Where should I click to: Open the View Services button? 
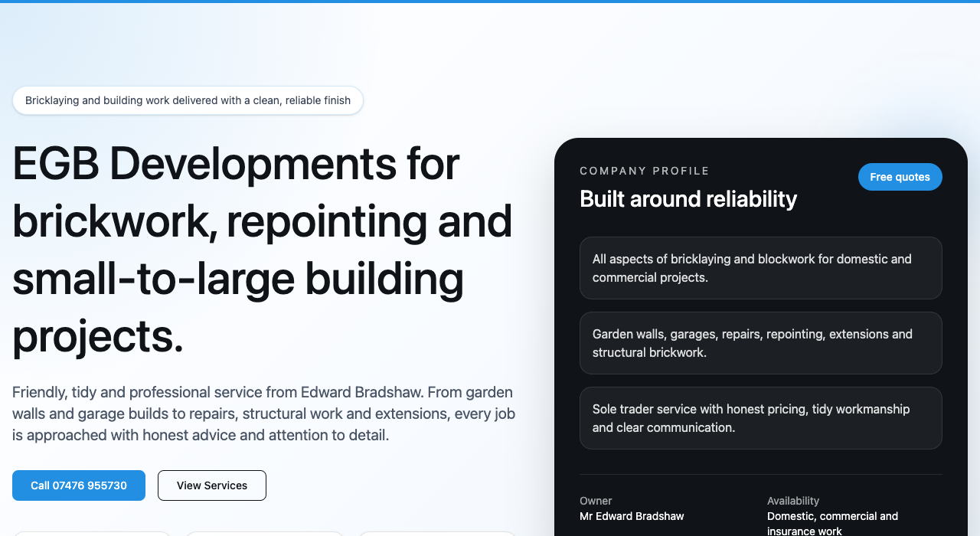pos(212,485)
